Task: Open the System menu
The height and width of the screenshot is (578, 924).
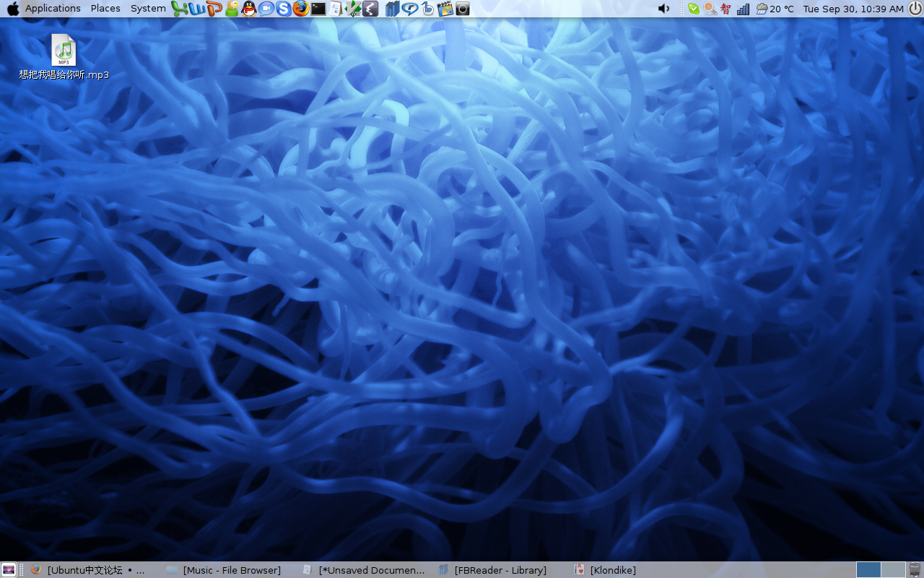Action: click(148, 9)
